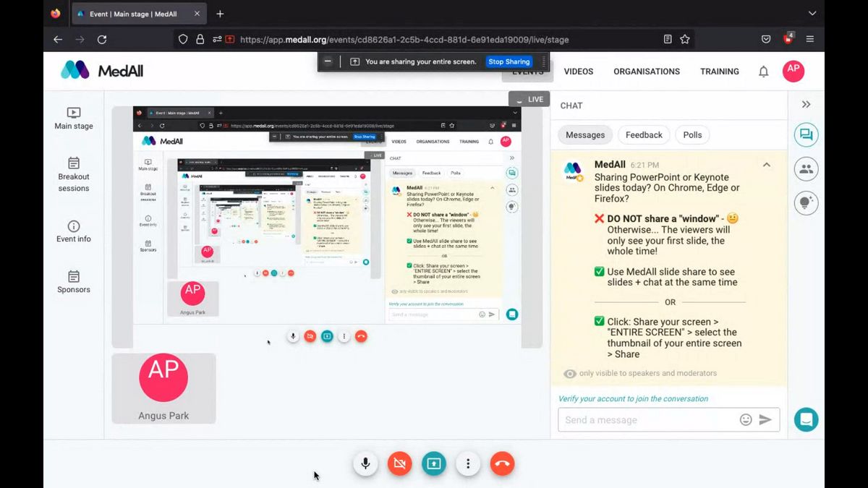Switch to the Messages chat tab
The height and width of the screenshot is (488, 868).
pyautogui.click(x=585, y=135)
